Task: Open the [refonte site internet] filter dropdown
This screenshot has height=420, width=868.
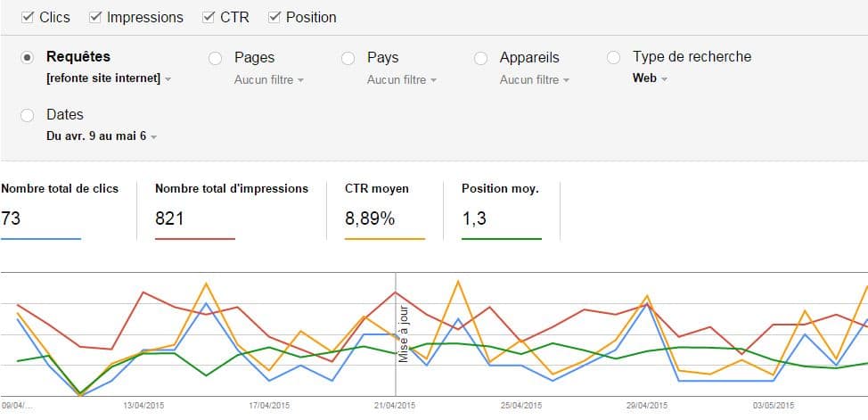Action: coord(109,79)
